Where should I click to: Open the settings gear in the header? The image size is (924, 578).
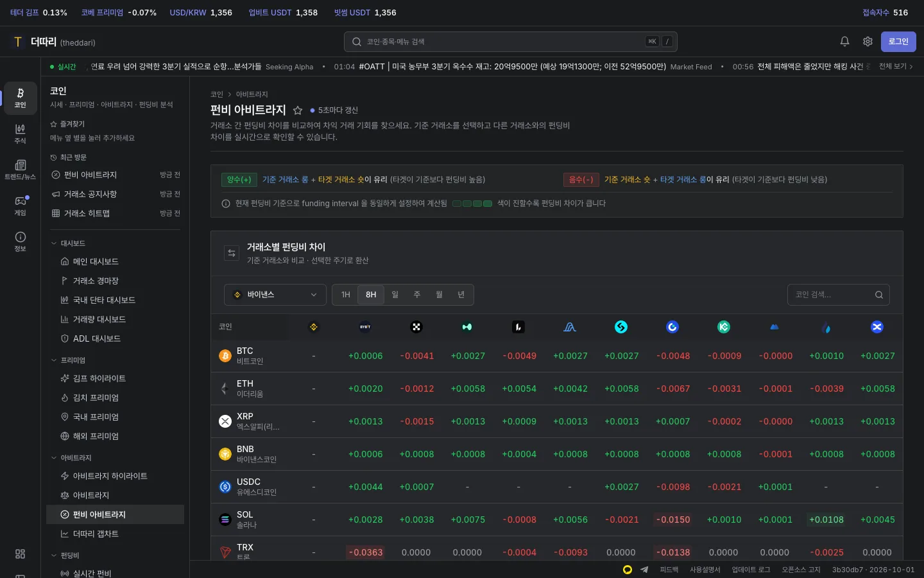(x=868, y=42)
